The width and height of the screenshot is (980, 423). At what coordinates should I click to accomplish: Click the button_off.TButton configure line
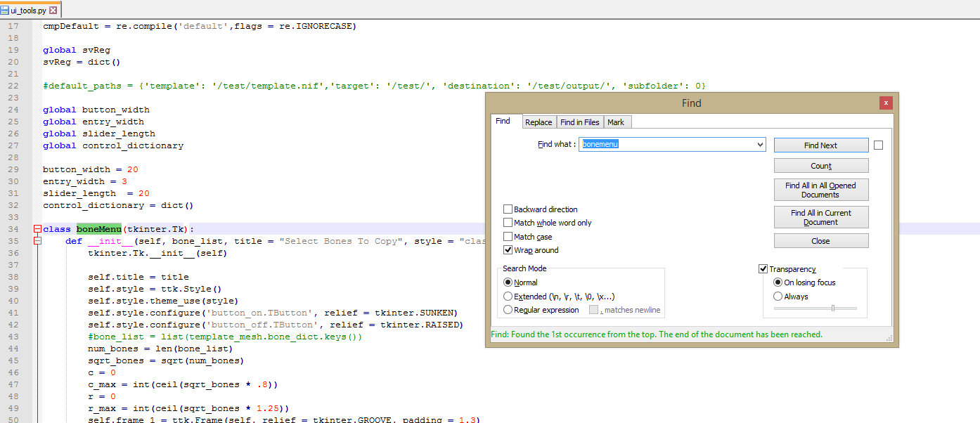pos(276,325)
